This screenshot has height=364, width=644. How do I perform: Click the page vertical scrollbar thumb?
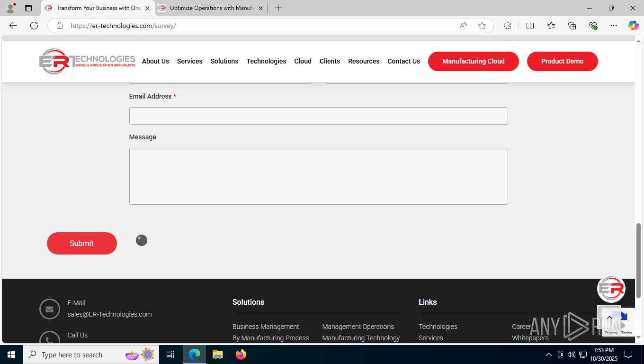638,260
